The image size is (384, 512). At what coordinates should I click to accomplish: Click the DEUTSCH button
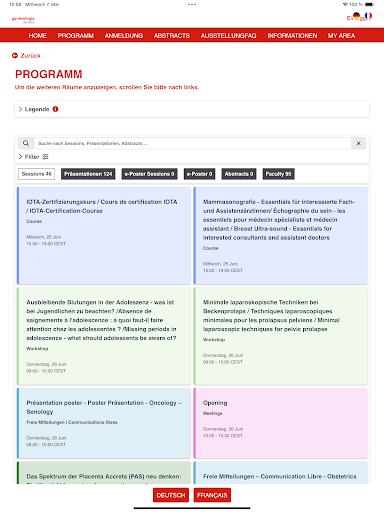[171, 495]
